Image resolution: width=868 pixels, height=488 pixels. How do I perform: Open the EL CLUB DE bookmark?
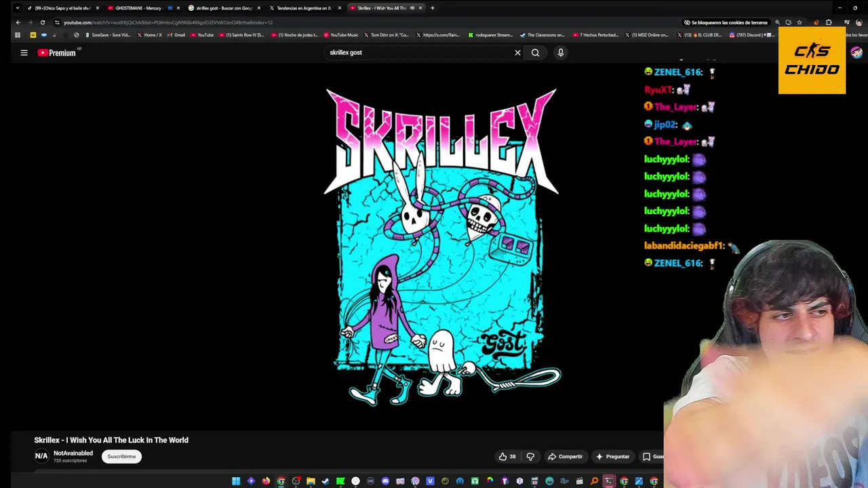click(x=698, y=35)
